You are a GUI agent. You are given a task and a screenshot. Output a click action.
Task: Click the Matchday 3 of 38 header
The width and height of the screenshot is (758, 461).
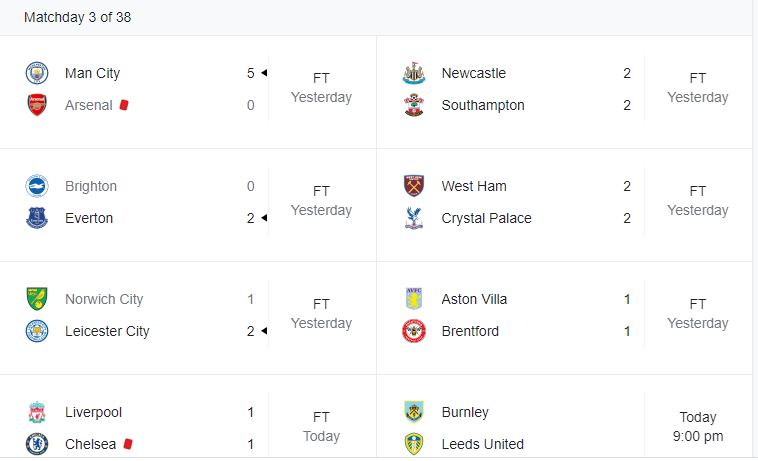coord(77,17)
